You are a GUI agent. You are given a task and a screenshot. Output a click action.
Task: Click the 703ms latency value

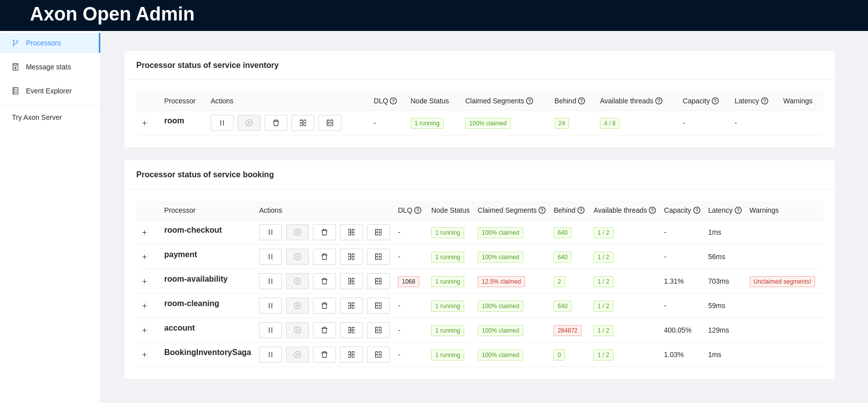(718, 281)
